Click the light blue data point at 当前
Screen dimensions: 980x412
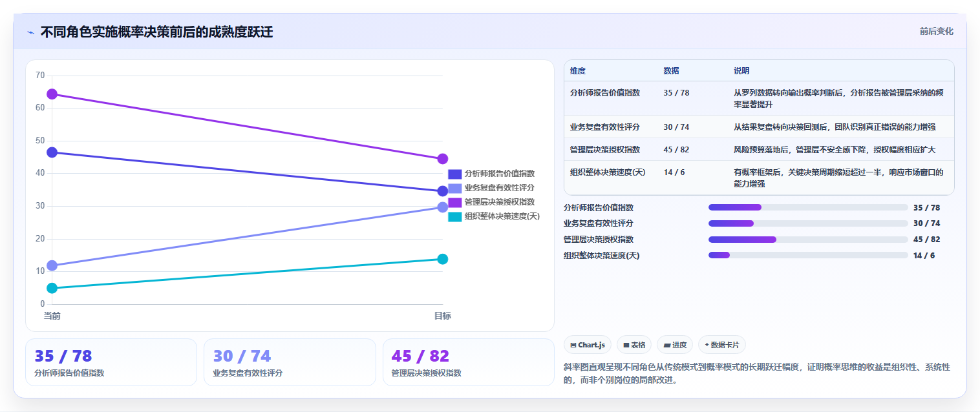pos(52,265)
